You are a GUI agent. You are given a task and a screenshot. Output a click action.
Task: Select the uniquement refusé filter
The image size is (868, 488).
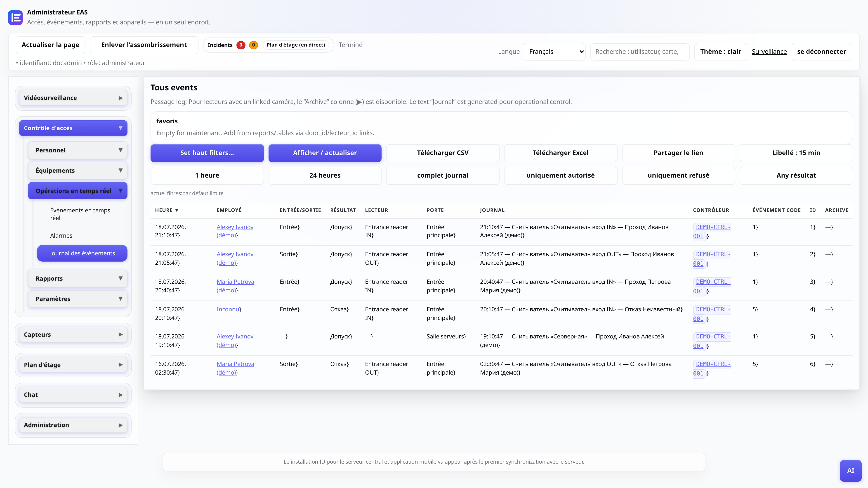point(678,176)
